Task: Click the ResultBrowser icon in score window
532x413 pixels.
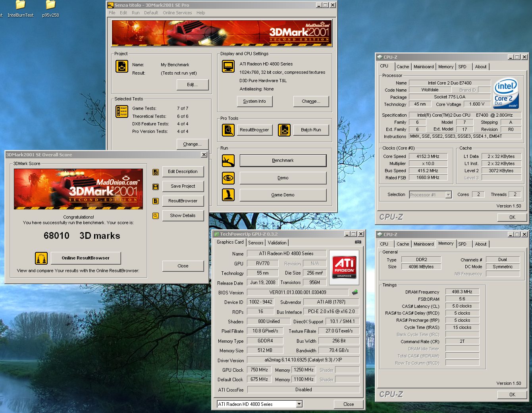Action: coord(156,201)
